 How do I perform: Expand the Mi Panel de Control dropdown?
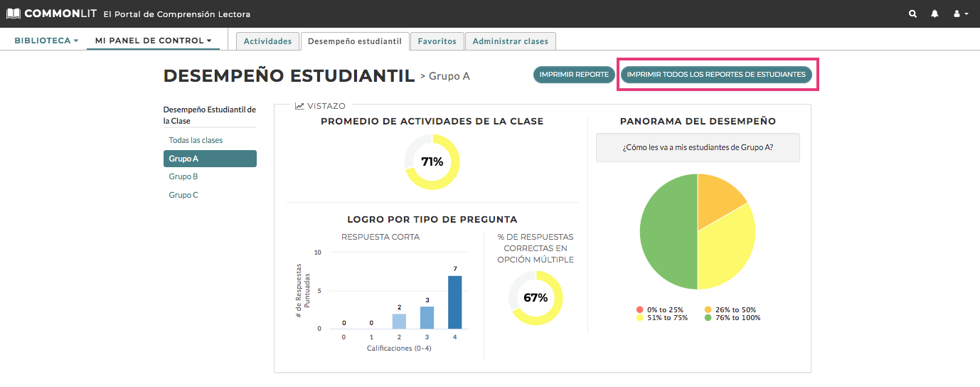(x=153, y=41)
